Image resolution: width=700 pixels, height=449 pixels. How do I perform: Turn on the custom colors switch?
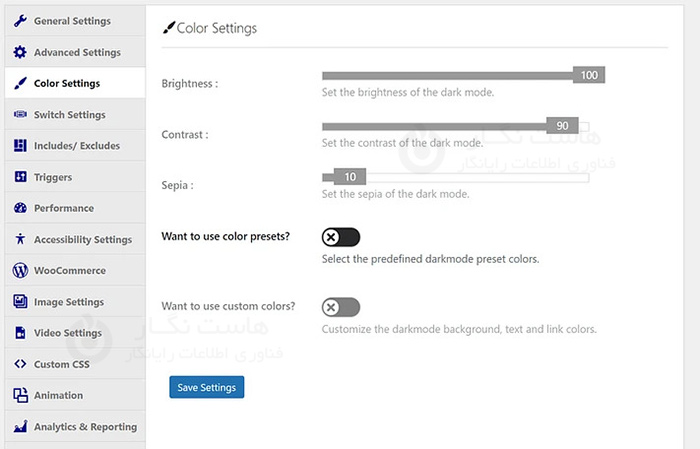(x=340, y=307)
